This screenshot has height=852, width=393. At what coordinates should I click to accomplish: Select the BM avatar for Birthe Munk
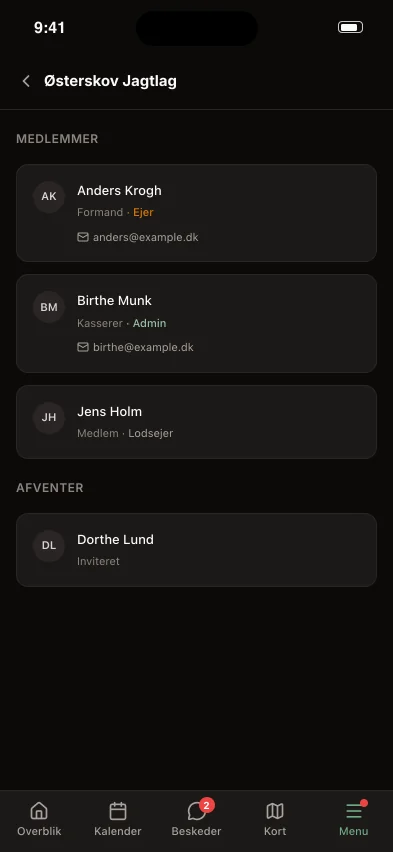(x=49, y=307)
